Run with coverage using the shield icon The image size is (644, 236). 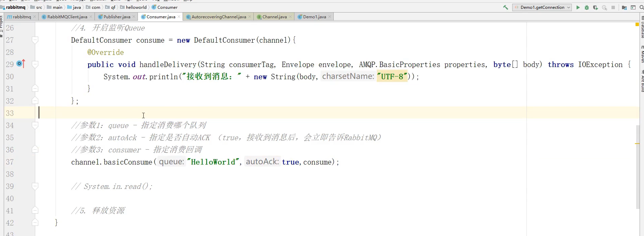pos(596,7)
